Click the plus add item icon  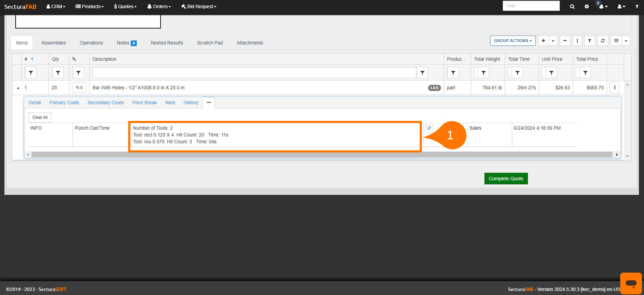[x=543, y=41]
